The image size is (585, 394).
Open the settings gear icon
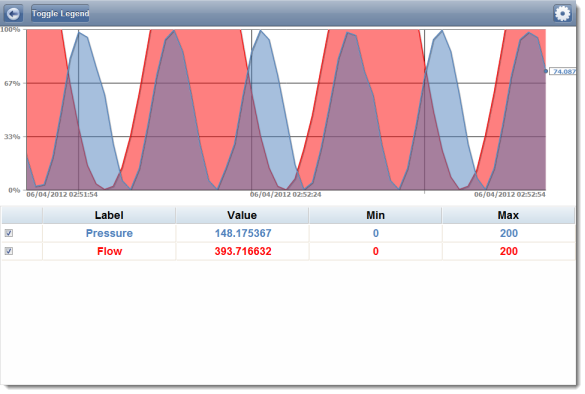562,14
